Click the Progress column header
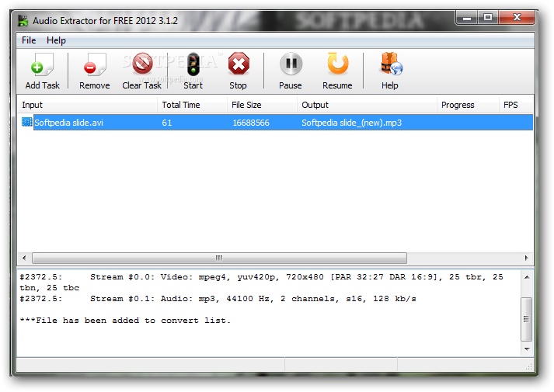 468,105
